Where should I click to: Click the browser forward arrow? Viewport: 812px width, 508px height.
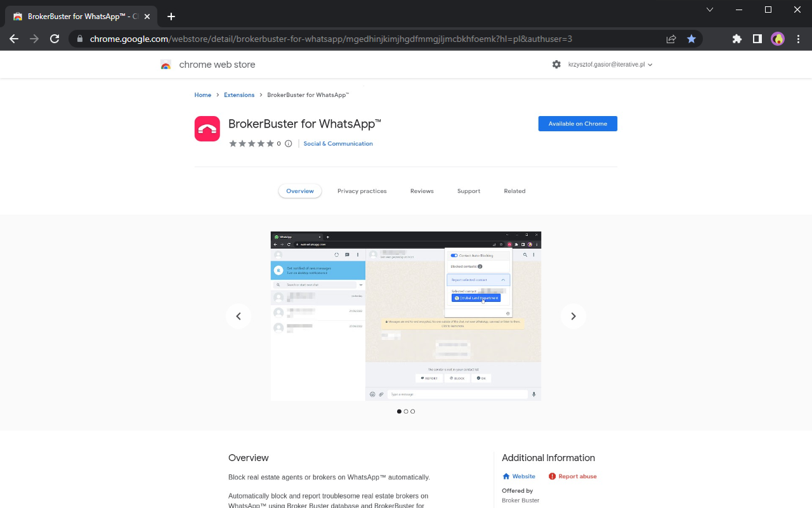coord(34,39)
